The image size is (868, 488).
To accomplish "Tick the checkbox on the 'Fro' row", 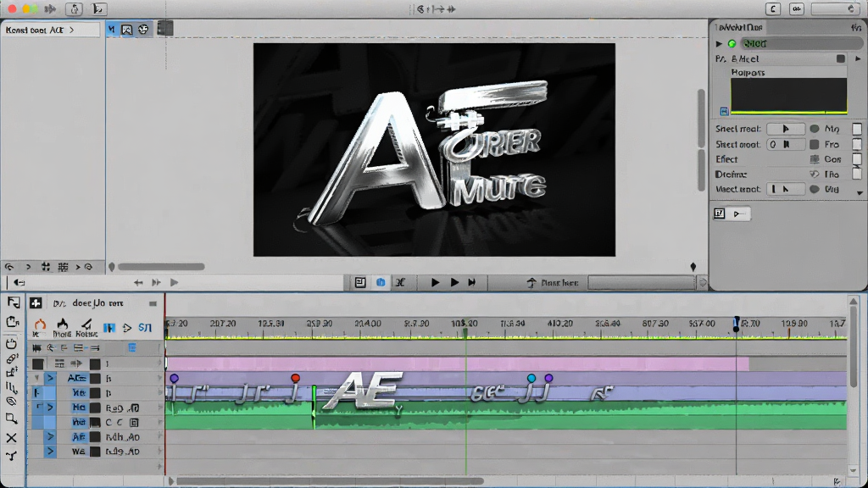I will coord(857,144).
